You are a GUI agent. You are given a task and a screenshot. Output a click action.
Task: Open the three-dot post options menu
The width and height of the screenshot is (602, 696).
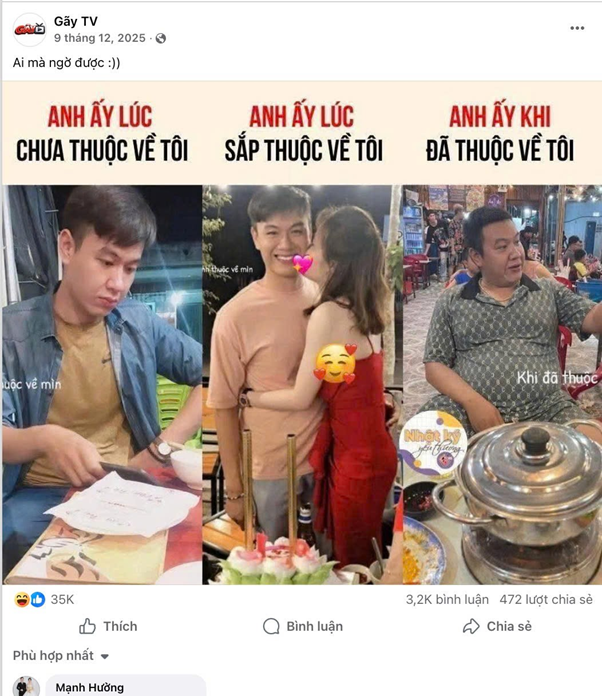577,28
